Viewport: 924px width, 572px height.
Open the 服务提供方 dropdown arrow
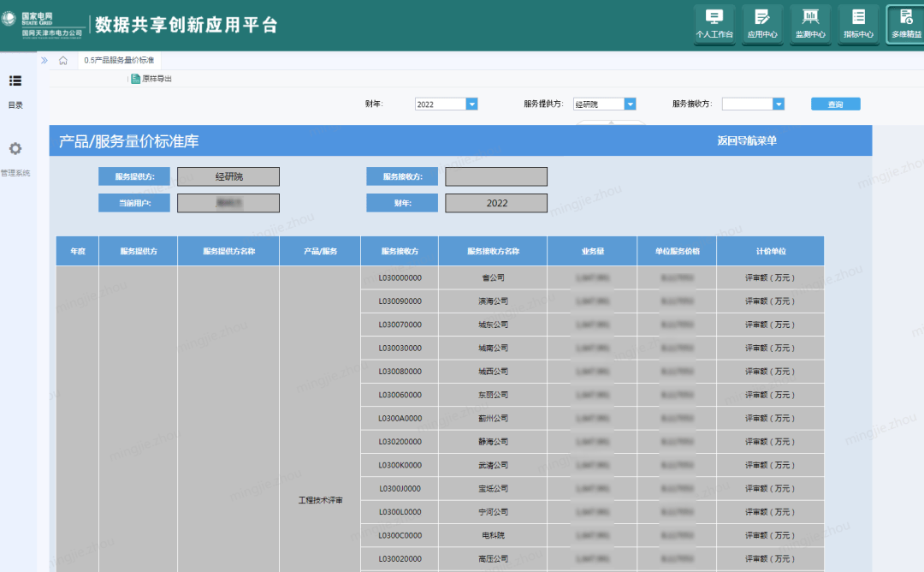coord(630,104)
